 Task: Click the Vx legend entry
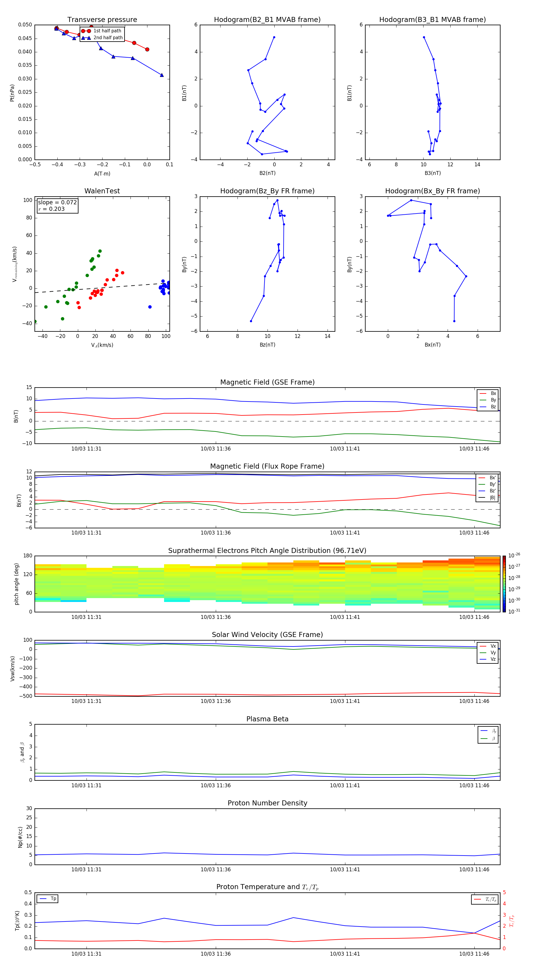pos(488,647)
